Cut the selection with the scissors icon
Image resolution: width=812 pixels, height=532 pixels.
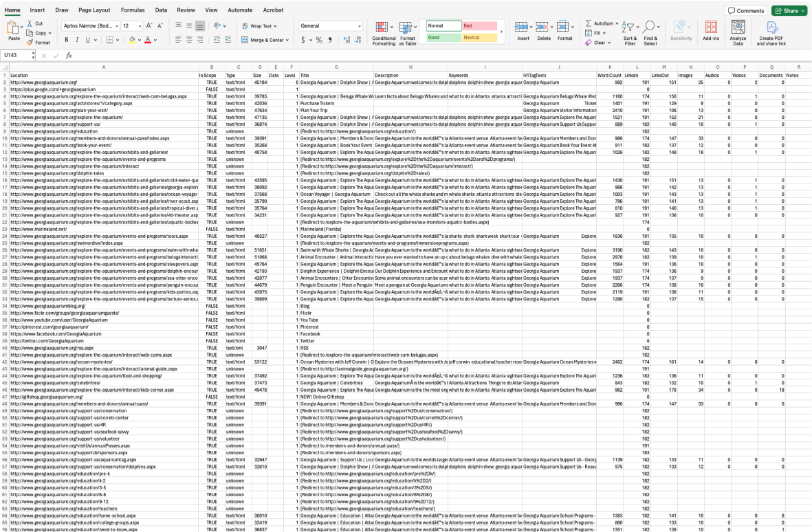tap(30, 23)
